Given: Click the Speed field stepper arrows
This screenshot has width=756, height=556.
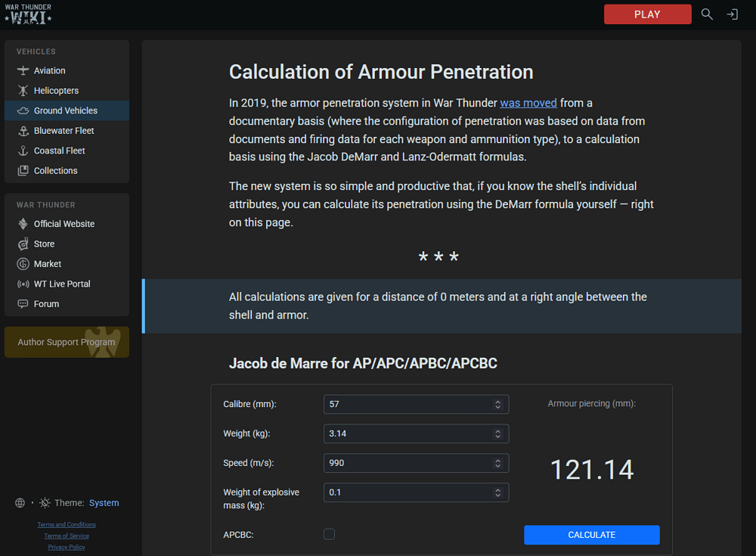Looking at the screenshot, I should (497, 463).
